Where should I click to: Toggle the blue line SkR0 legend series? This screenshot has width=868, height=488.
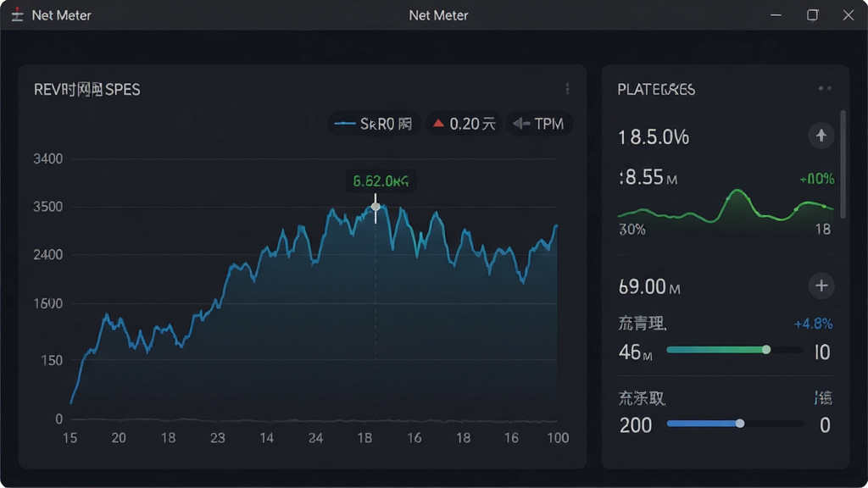tap(374, 124)
